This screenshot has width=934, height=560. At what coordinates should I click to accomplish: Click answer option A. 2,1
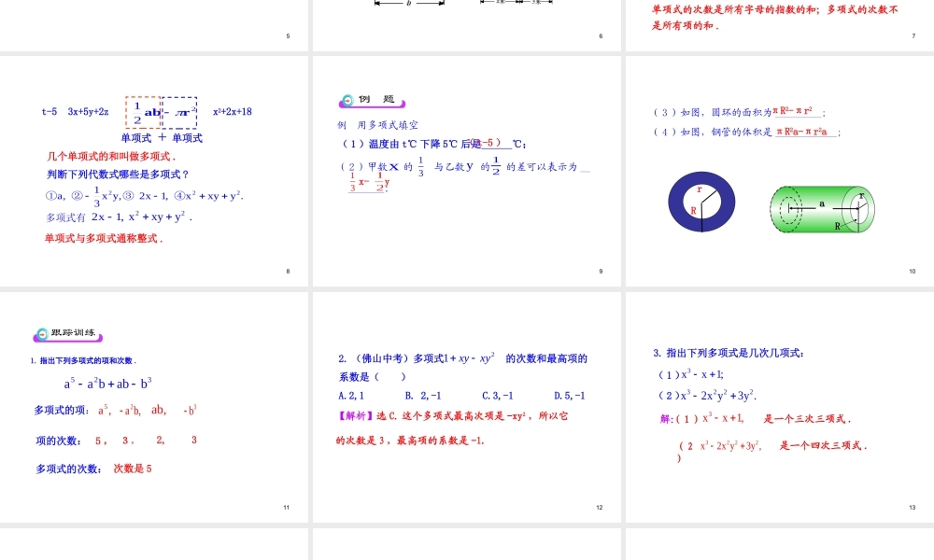[x=351, y=396]
